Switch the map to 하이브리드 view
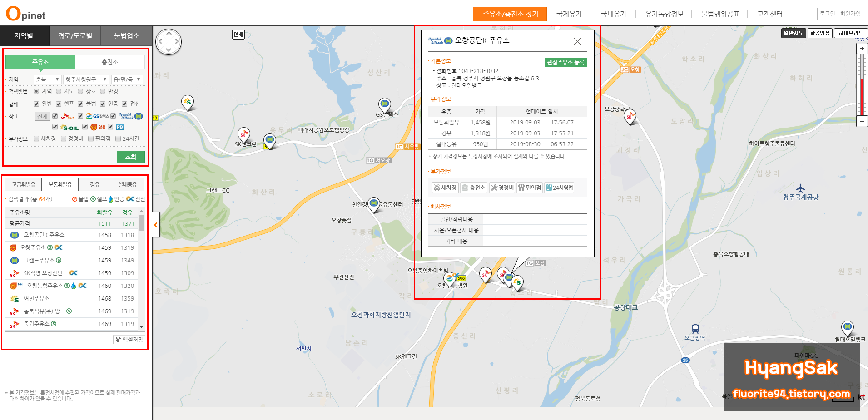 tap(851, 33)
